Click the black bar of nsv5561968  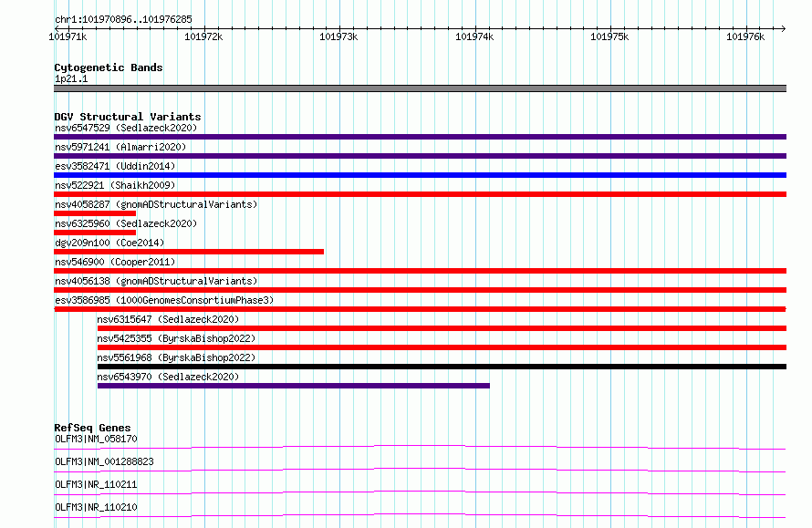[442, 367]
